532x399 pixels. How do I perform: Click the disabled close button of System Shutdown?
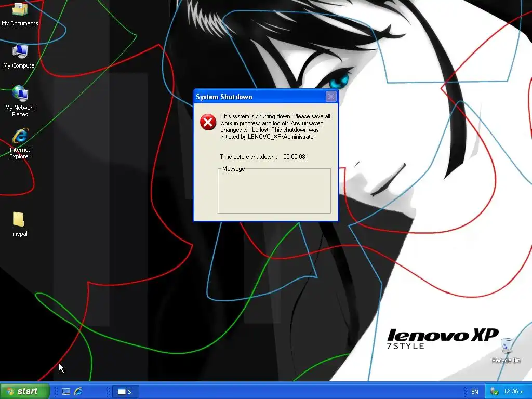tap(331, 97)
